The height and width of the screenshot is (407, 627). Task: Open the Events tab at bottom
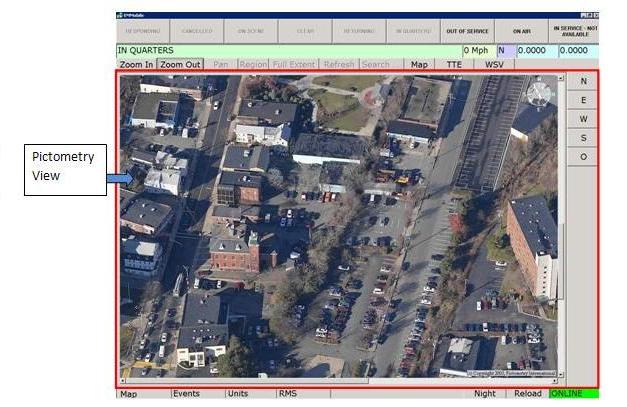tap(187, 394)
